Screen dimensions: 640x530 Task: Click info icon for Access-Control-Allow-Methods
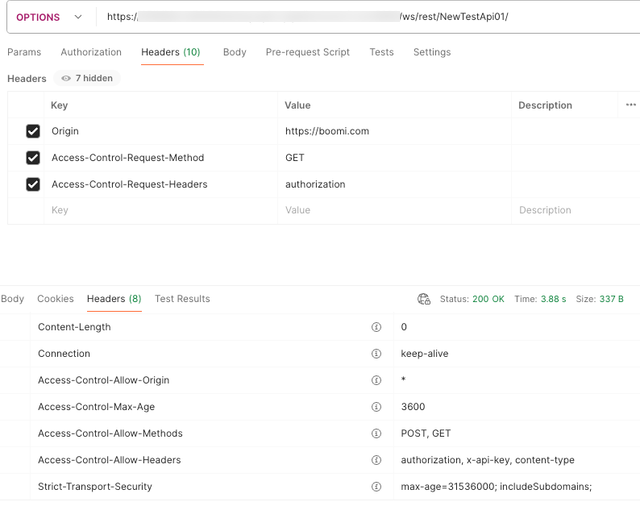click(x=377, y=434)
